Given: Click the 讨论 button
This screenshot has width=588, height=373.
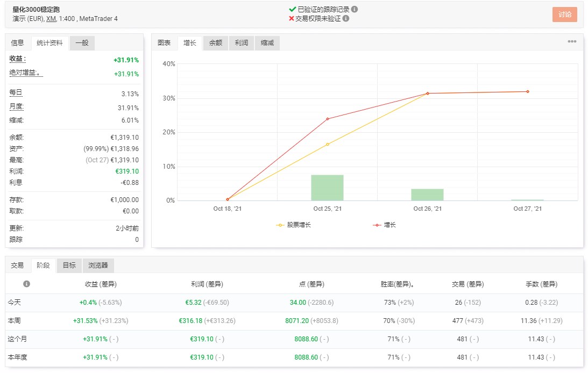Looking at the screenshot, I should pyautogui.click(x=564, y=15).
